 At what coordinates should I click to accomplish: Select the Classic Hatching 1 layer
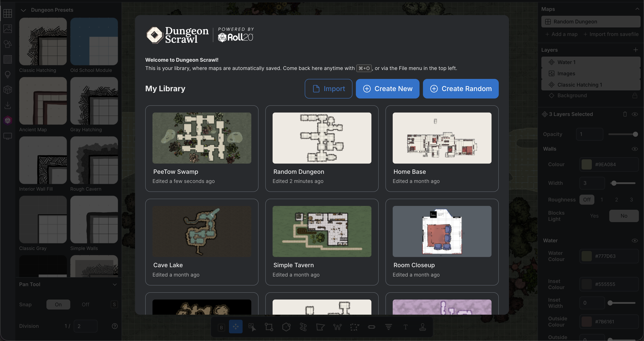pos(591,85)
